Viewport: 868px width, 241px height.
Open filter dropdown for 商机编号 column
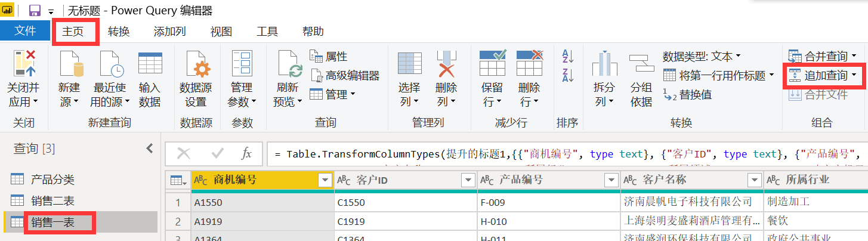tap(325, 180)
